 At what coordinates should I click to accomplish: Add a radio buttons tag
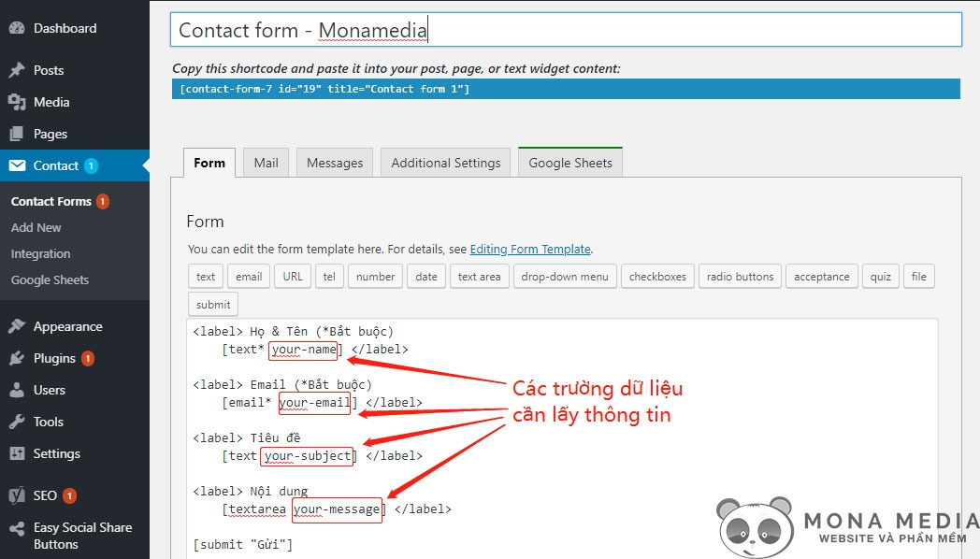click(740, 277)
